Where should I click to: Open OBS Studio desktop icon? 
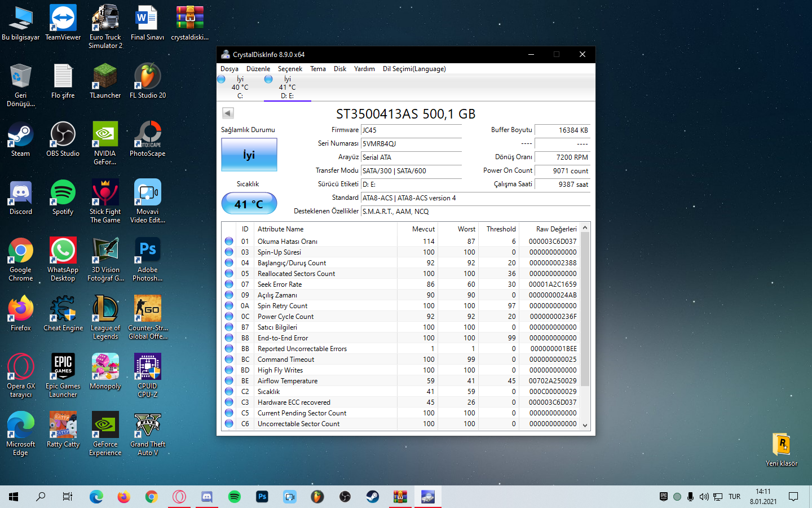pyautogui.click(x=63, y=140)
